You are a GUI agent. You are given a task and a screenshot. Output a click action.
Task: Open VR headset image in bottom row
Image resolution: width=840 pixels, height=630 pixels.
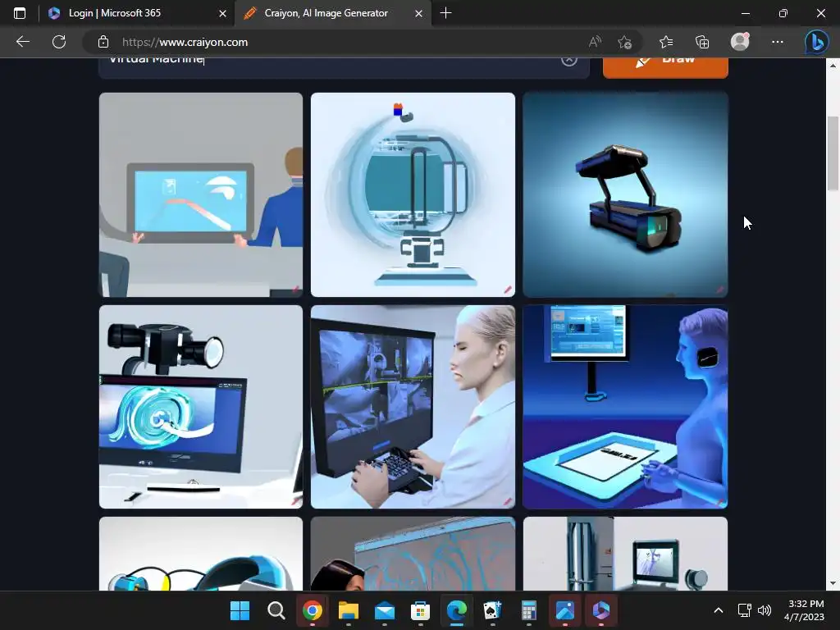coord(201,554)
